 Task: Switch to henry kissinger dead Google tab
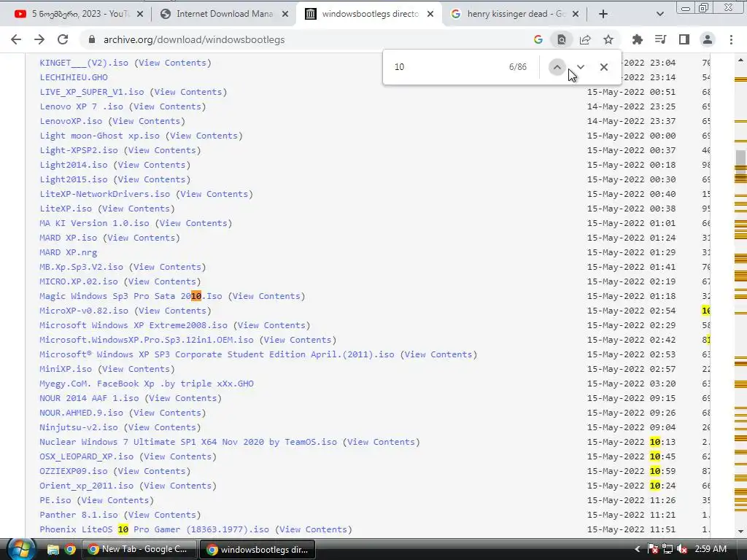click(x=514, y=15)
